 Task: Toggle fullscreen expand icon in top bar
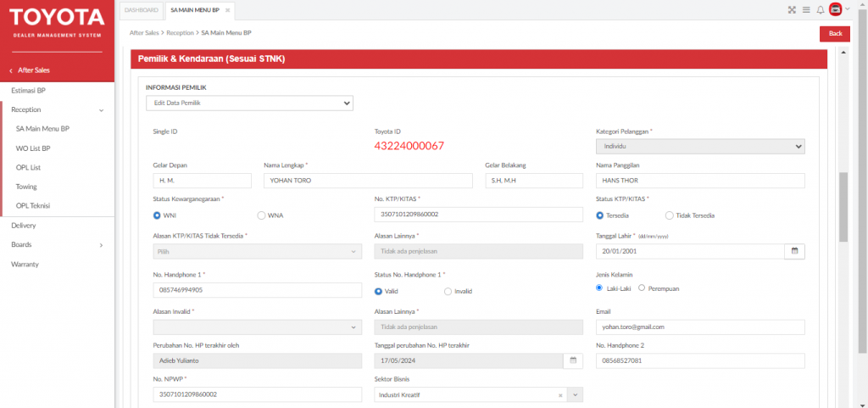click(792, 9)
